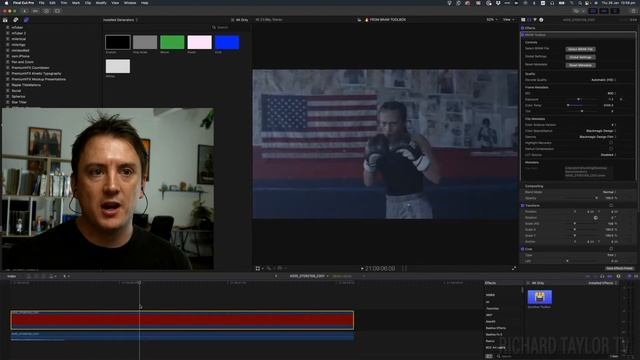
Task: Toggle the Crop section checkbox
Action: (522, 249)
